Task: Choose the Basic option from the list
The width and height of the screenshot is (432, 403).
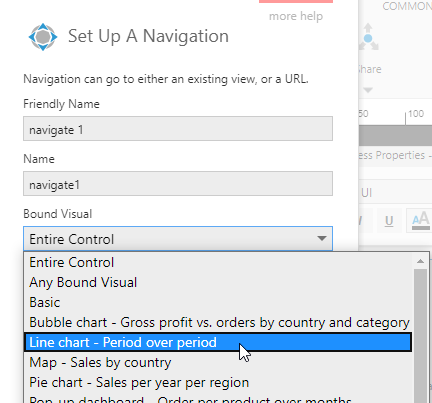Action: tap(218, 302)
